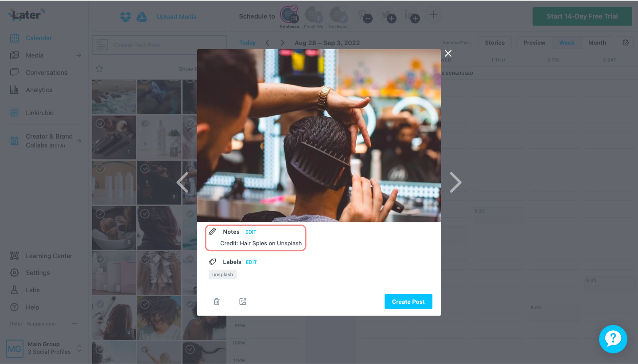
Task: Start the 14-Day Free Trial
Action: tap(582, 16)
